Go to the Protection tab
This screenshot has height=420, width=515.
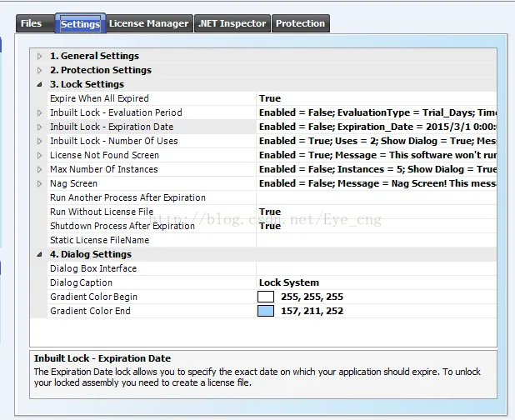[x=300, y=23]
